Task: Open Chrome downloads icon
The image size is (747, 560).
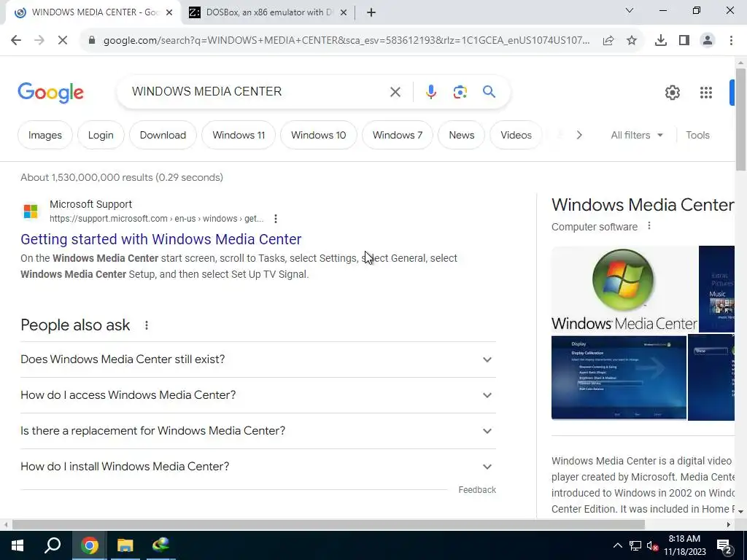Action: pyautogui.click(x=660, y=41)
